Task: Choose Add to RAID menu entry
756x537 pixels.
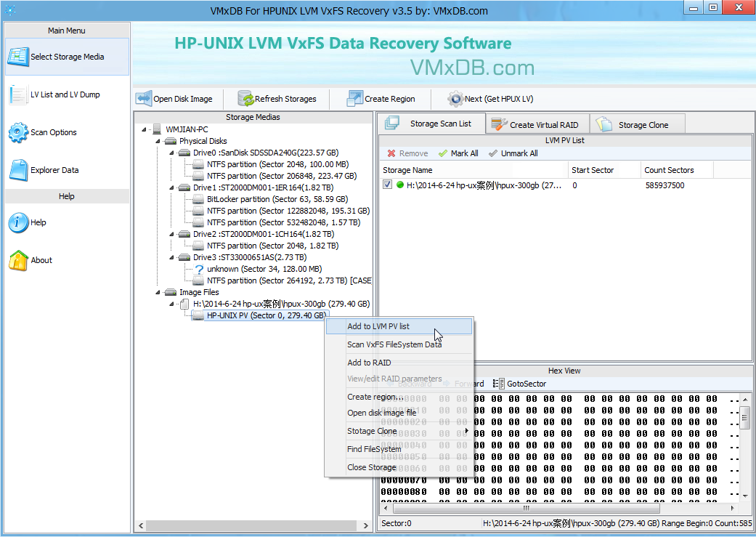Action: click(x=399, y=363)
